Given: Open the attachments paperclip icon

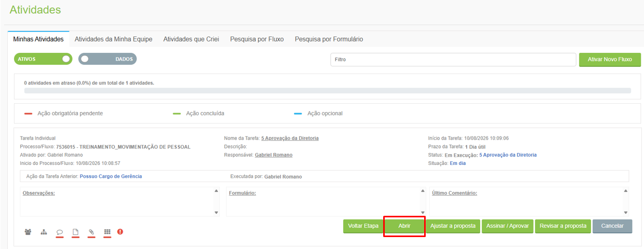Looking at the screenshot, I should [91, 232].
